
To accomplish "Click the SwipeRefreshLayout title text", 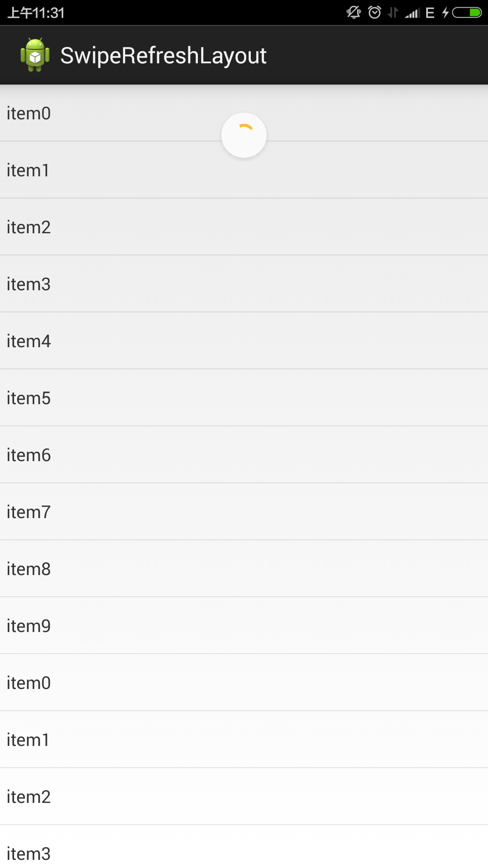I will 163,56.
